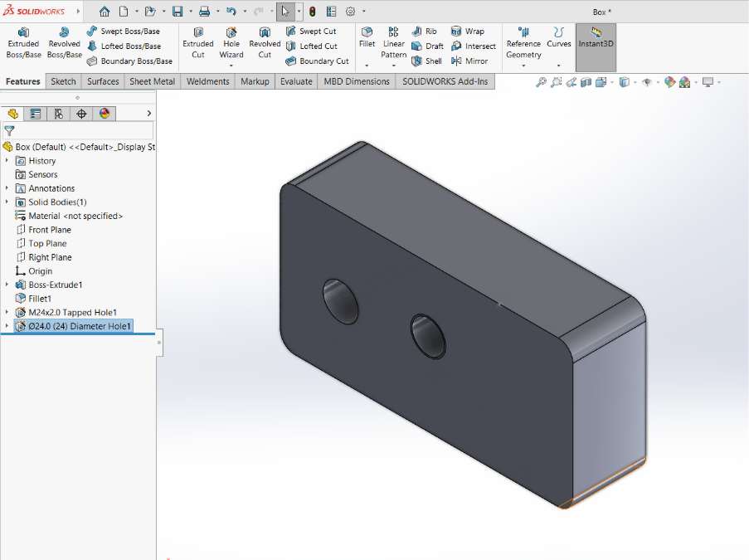Open the Hole Wizard tool
The image size is (749, 560).
coord(231,42)
